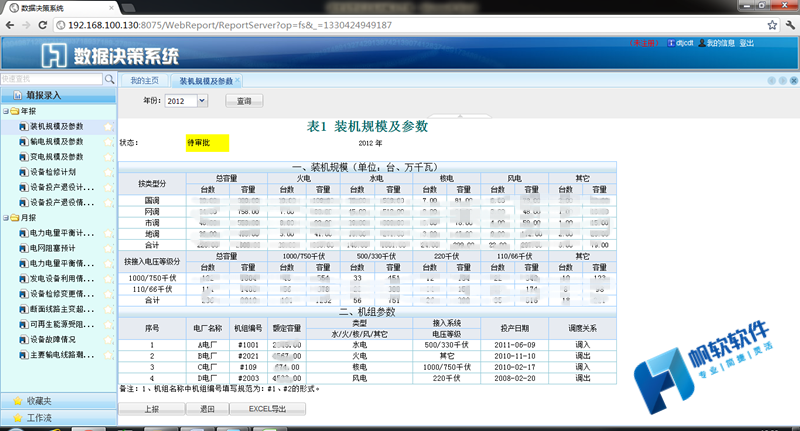The width and height of the screenshot is (800, 431).
Task: Click the yellow 待审批 status cell
Action: coord(208,143)
